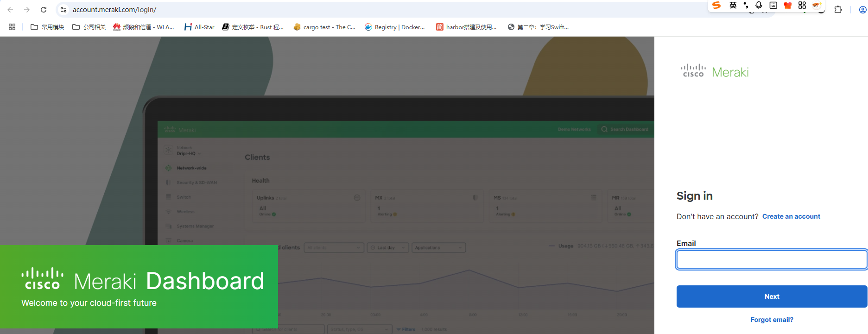Click the Forgot email? link

tap(772, 320)
